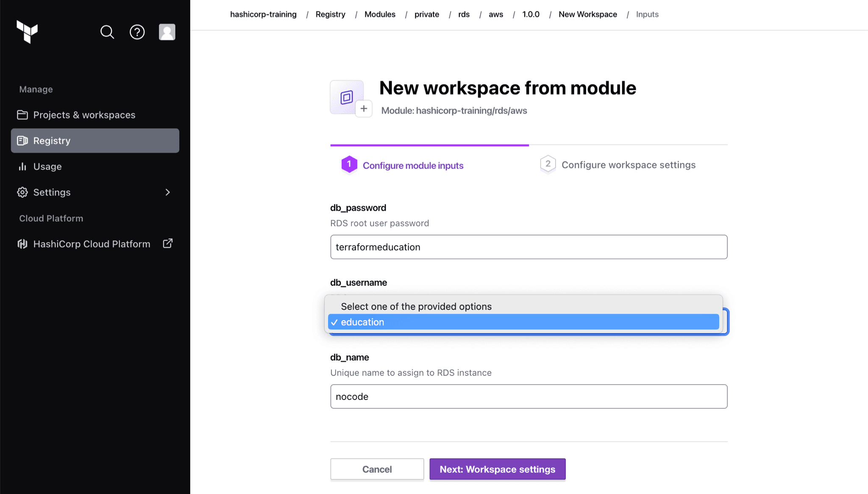Click the HashiCorp logo icon in the sidebar
The width and height of the screenshot is (868, 494).
pos(22,244)
